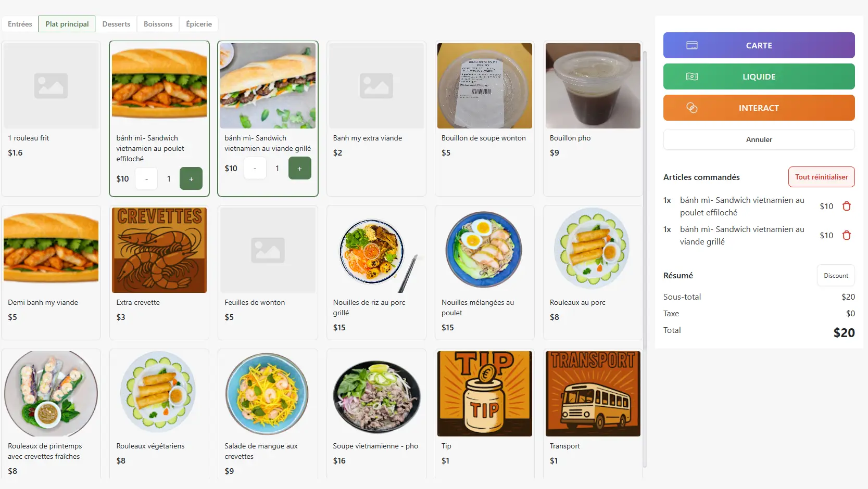Add Bouillon pho thumbnail to order
Viewport: 868px width, 489px height.
coord(593,86)
